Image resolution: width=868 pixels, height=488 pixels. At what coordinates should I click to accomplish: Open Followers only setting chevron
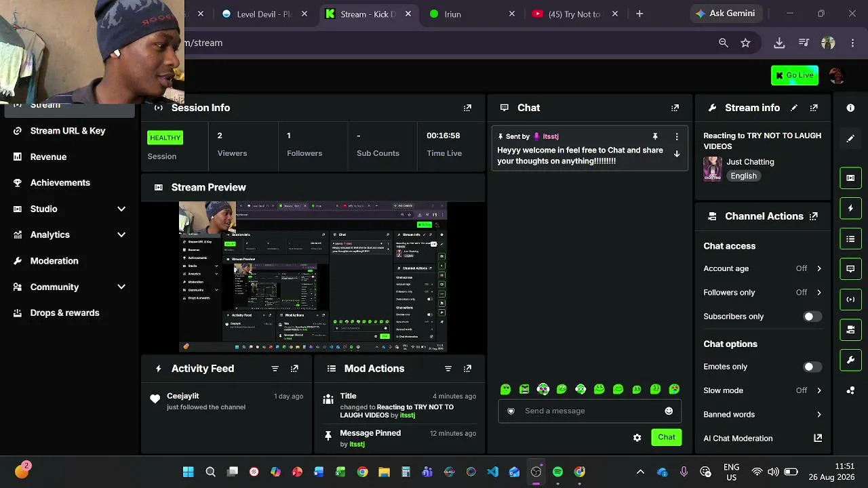tap(818, 293)
